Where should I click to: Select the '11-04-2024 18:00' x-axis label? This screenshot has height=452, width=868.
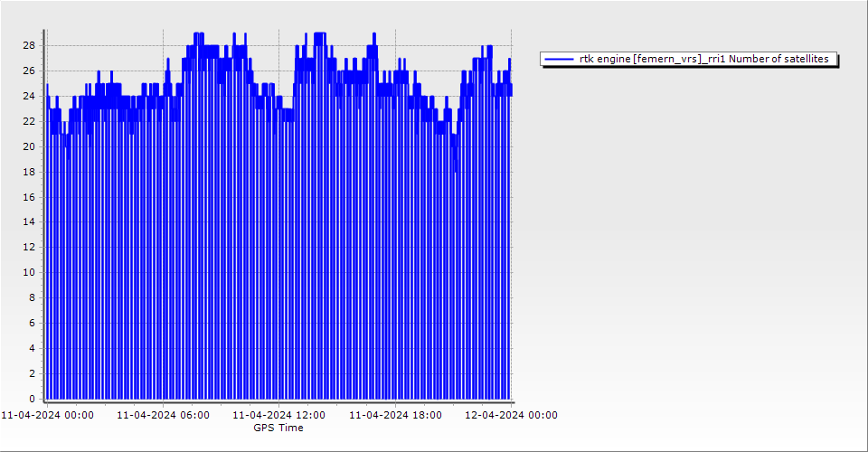(x=395, y=415)
